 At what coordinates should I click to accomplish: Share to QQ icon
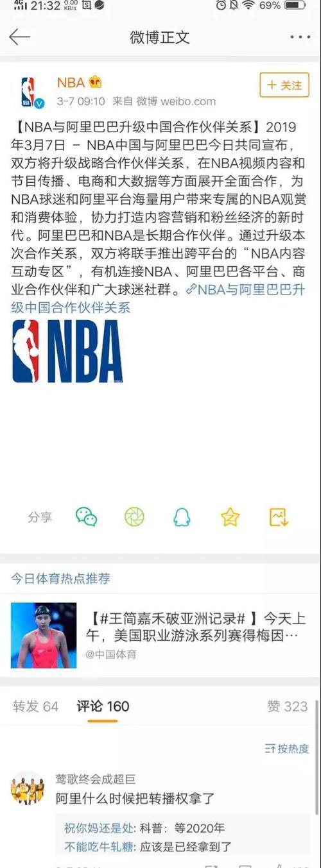(182, 516)
